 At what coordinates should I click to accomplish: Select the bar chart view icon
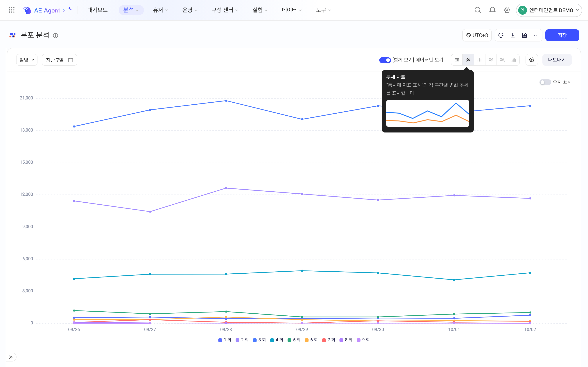tap(479, 60)
